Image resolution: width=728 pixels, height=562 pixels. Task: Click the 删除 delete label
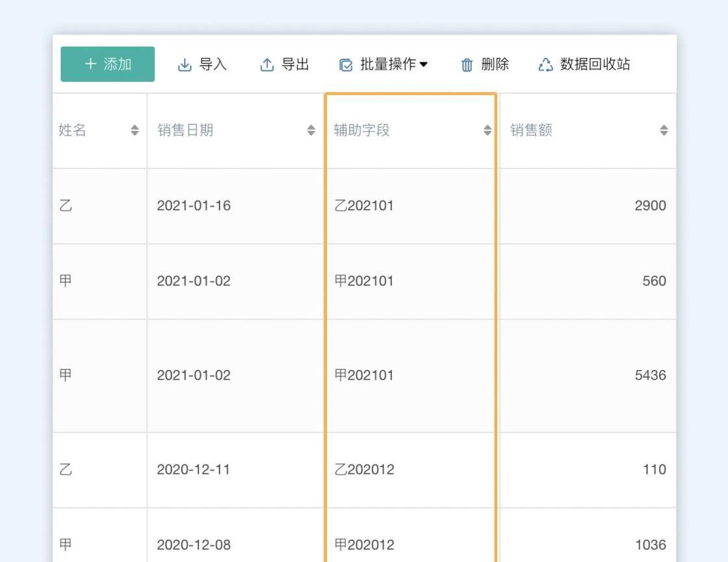(x=495, y=64)
